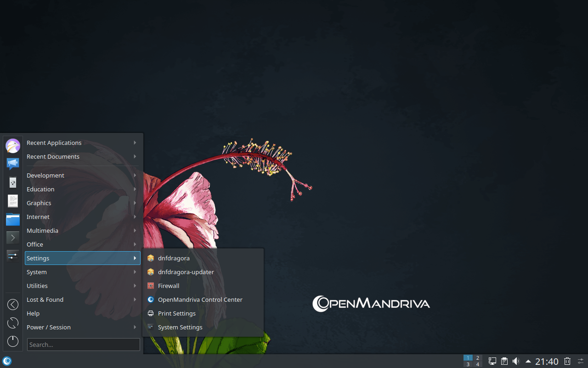Viewport: 588px width, 368px height.
Task: Switch to virtual desktop 4
Action: (478, 364)
